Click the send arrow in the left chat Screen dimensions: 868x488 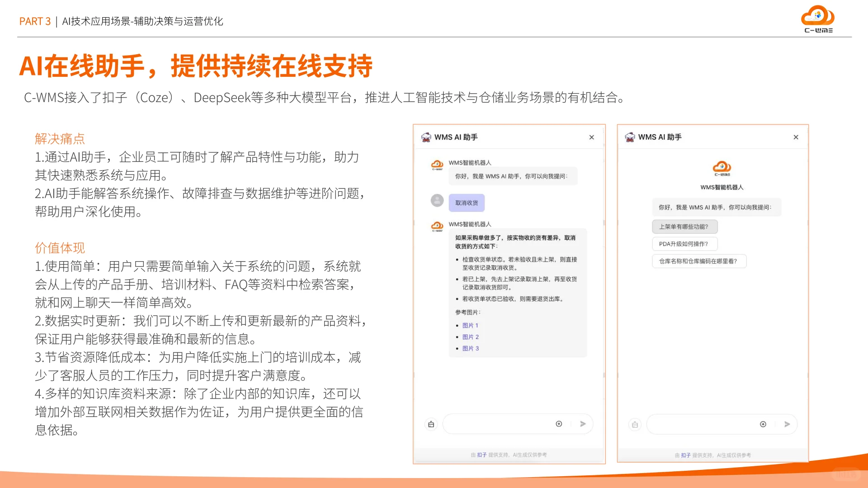pyautogui.click(x=583, y=424)
